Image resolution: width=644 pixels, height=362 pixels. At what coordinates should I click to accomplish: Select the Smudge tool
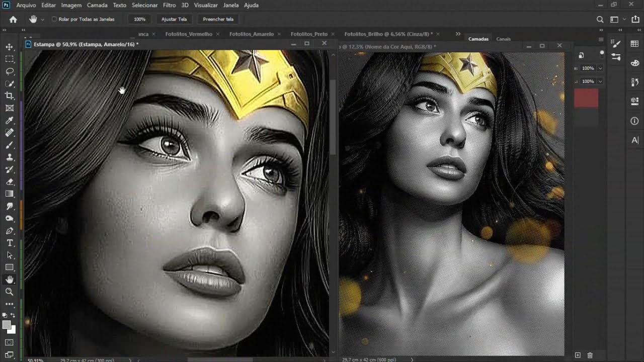click(x=9, y=206)
